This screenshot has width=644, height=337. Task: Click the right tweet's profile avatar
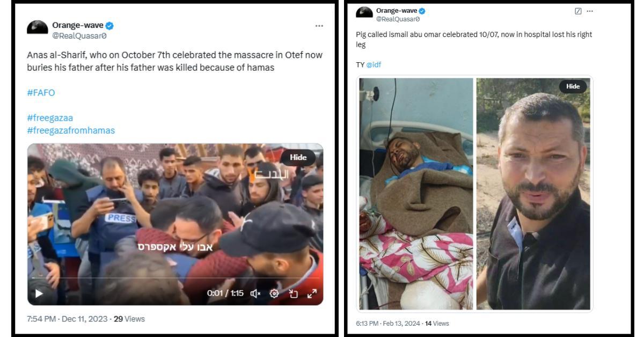[x=364, y=14]
